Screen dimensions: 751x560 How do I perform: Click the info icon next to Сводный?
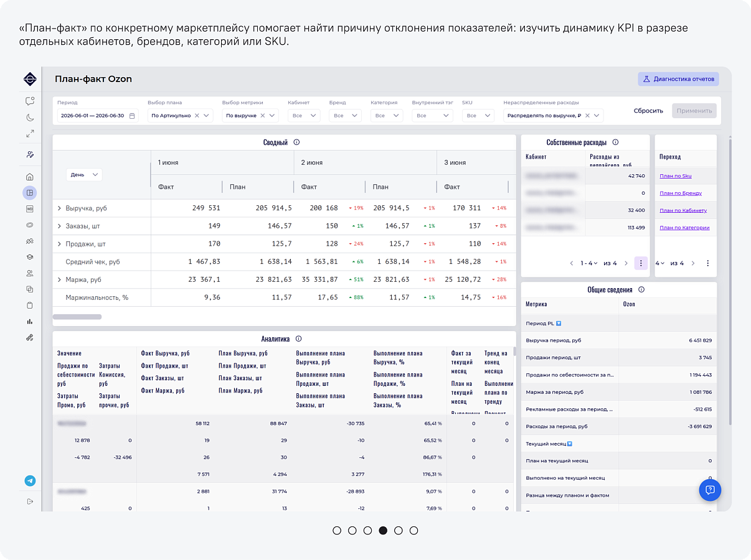click(296, 142)
